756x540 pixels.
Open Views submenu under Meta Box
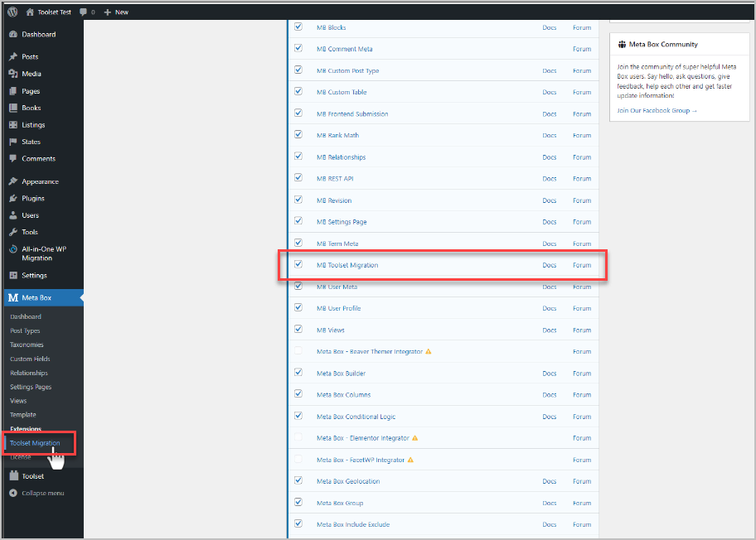coord(18,401)
